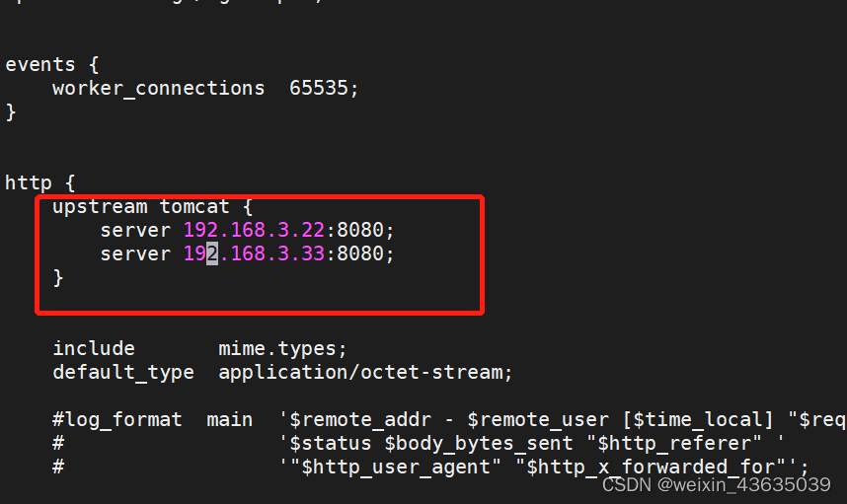Click the word events in the config

(x=40, y=65)
